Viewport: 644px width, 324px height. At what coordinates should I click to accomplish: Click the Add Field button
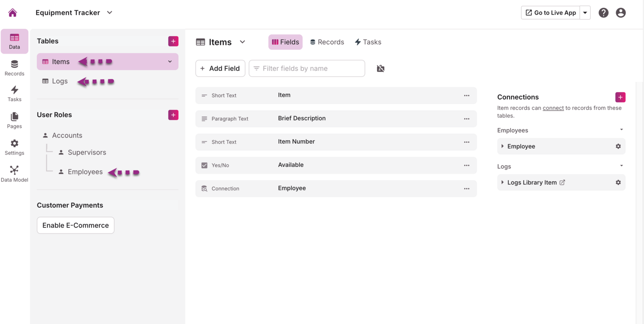click(220, 69)
